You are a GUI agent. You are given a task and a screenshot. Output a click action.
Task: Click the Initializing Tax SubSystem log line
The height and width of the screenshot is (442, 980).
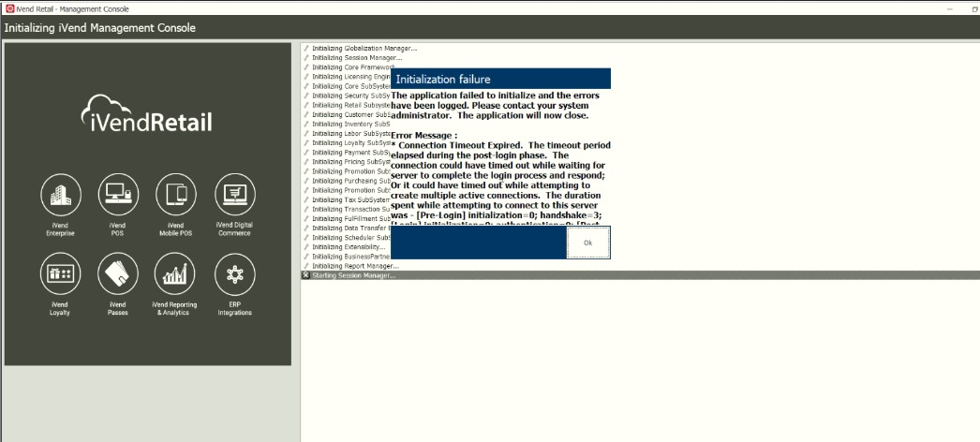(350, 199)
